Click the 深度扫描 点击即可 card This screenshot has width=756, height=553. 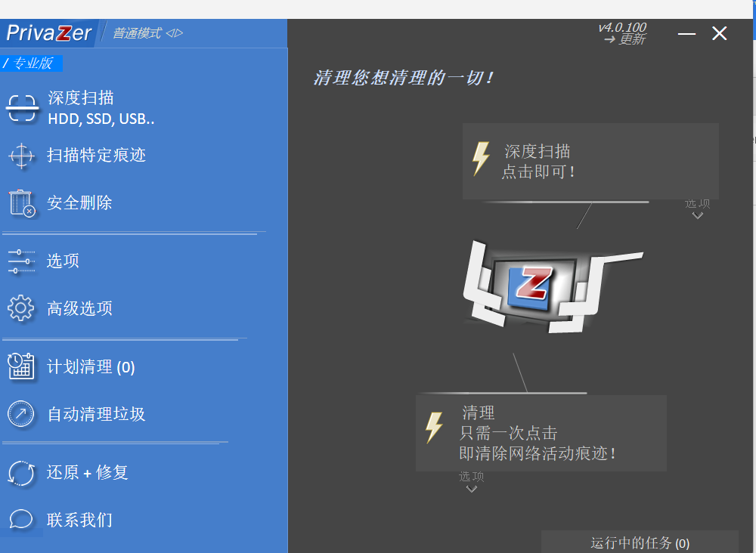[x=590, y=161]
